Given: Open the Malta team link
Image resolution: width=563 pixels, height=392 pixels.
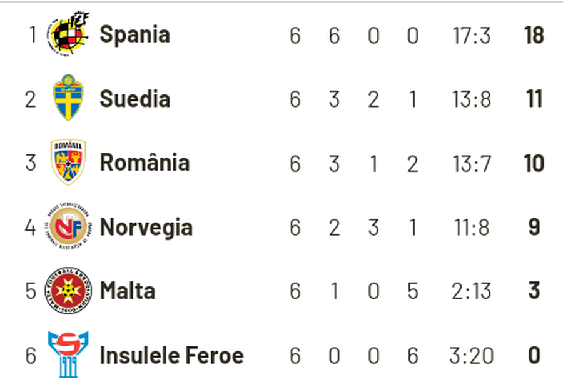Looking at the screenshot, I should click(x=128, y=291).
